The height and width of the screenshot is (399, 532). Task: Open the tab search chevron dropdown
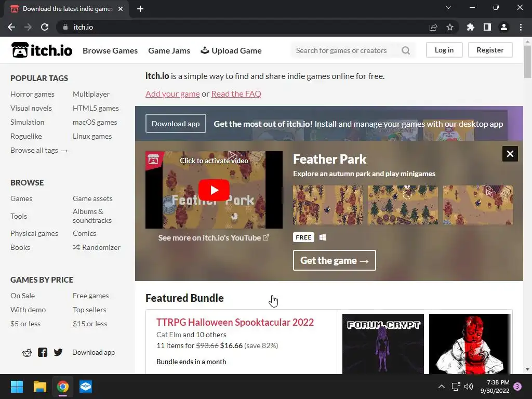[448, 7]
